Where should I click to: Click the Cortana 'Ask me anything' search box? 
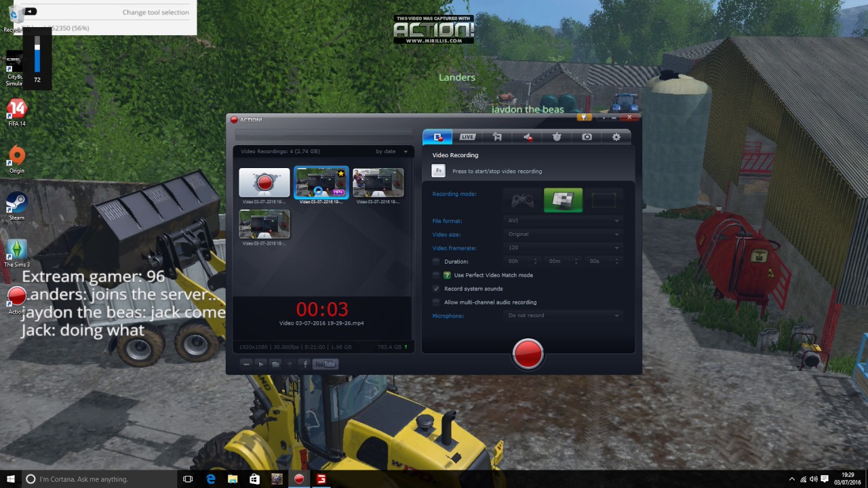[x=98, y=479]
